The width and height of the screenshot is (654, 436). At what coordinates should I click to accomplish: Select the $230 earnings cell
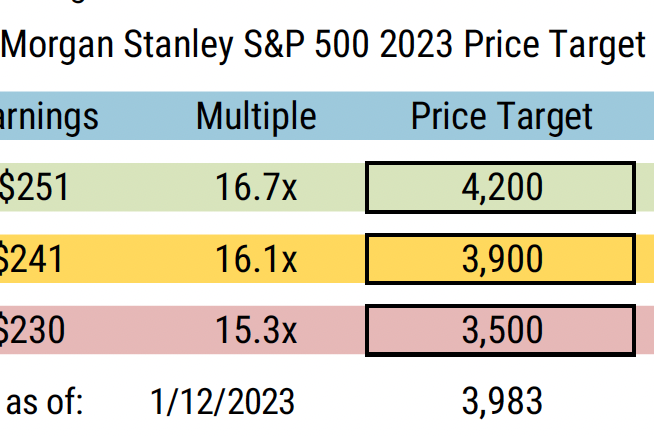click(34, 329)
